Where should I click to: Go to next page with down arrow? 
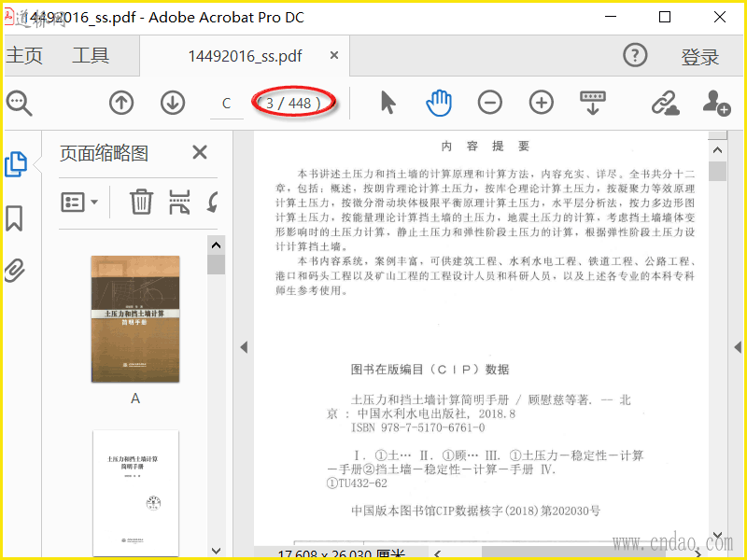click(x=173, y=103)
